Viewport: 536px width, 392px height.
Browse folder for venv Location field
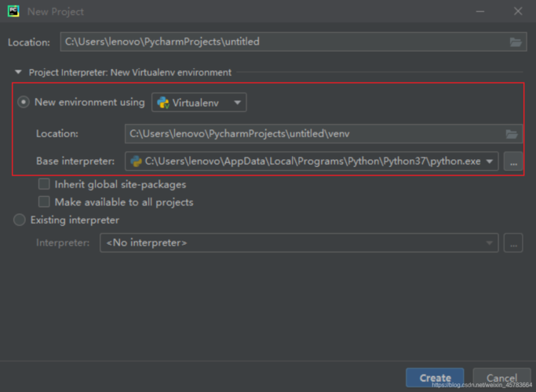click(512, 134)
